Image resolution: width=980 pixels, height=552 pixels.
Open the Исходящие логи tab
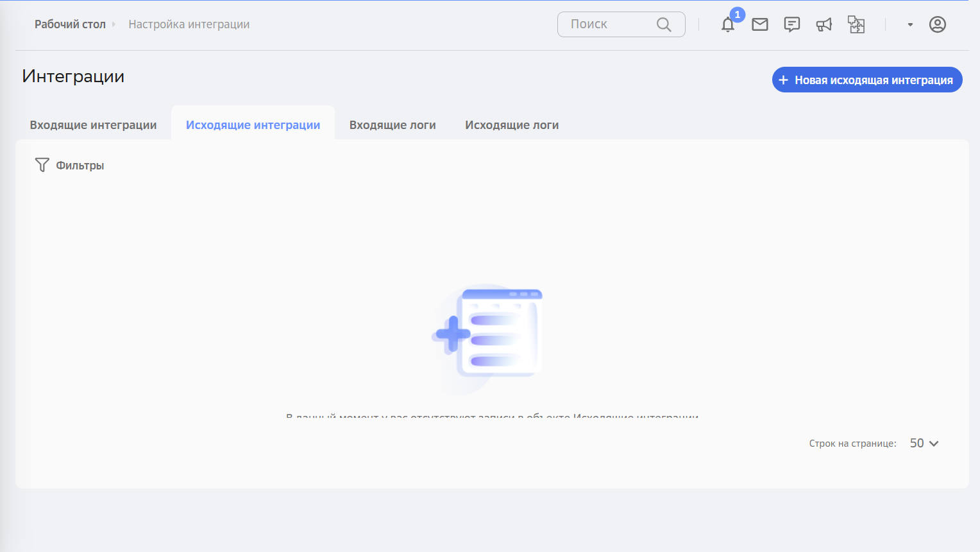(x=512, y=125)
